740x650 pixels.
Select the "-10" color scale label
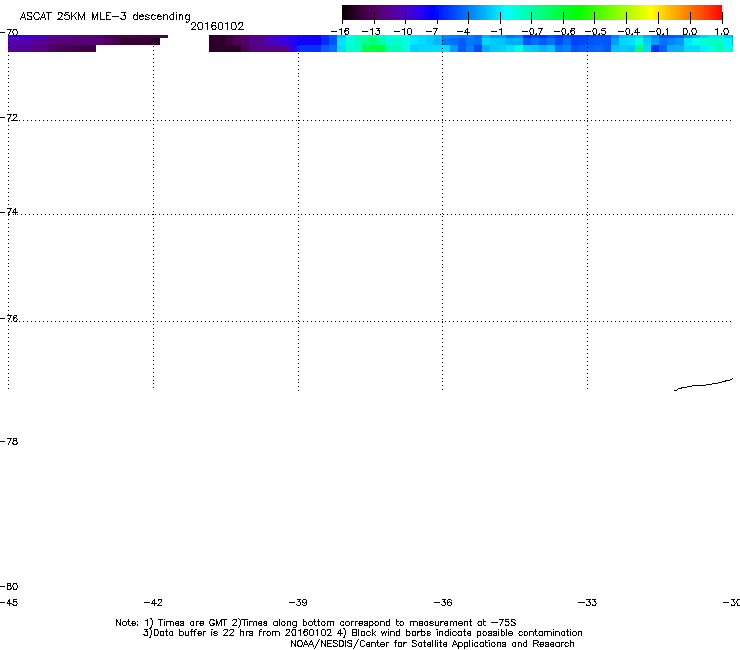(x=403, y=32)
